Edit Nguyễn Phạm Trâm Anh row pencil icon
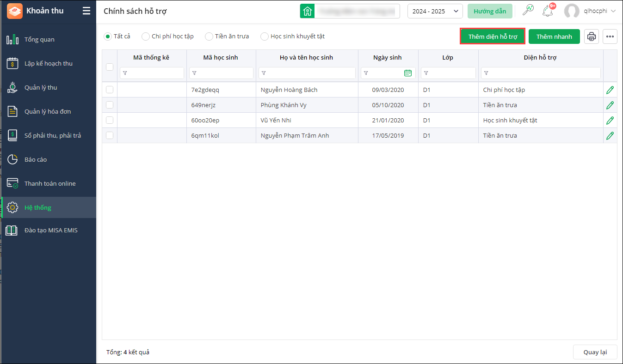The width and height of the screenshot is (623, 364). [610, 135]
